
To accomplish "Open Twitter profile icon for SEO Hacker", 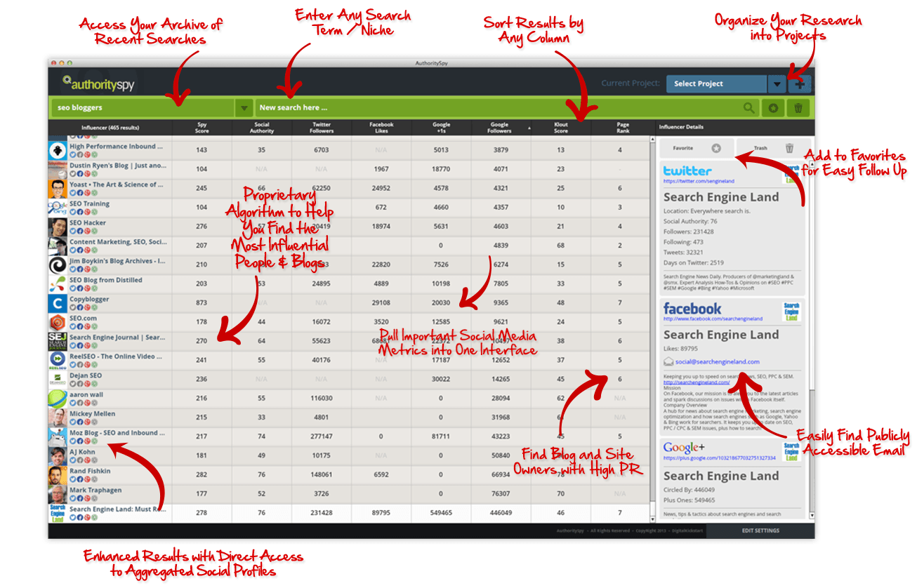I will click(x=73, y=230).
